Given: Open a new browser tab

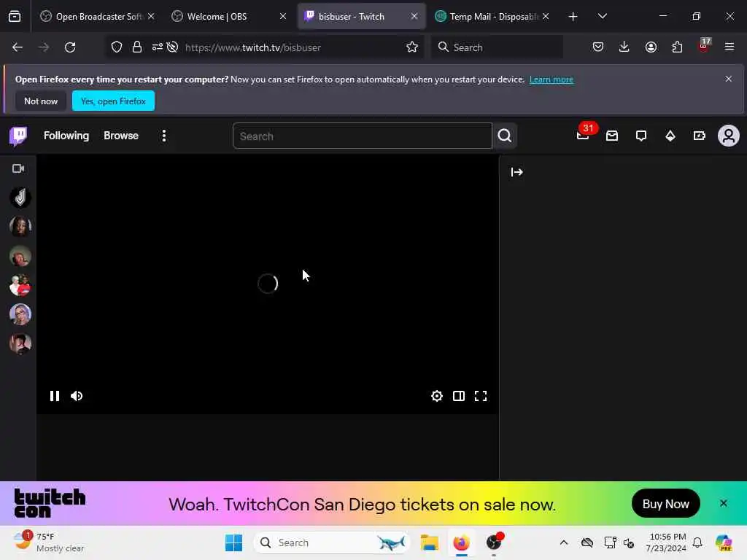Looking at the screenshot, I should point(573,17).
